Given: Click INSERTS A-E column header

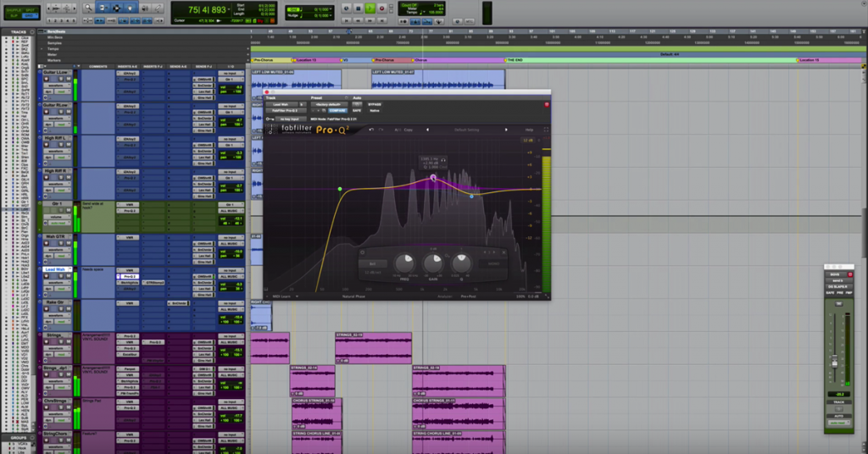Looking at the screenshot, I should coord(128,66).
